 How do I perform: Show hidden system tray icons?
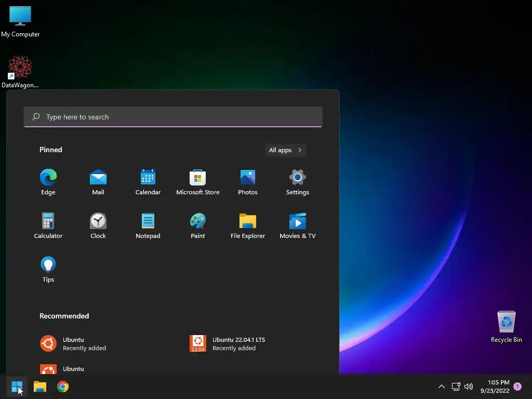442,387
